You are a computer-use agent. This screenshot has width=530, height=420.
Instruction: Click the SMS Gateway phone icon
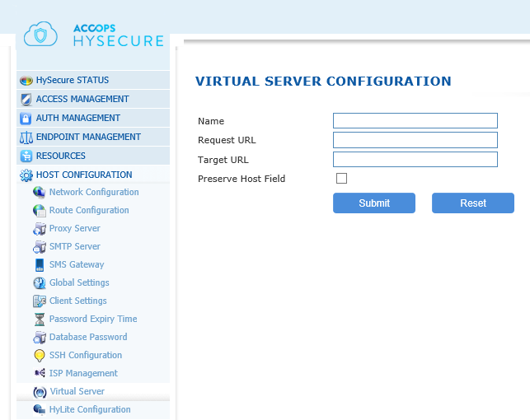point(40,264)
